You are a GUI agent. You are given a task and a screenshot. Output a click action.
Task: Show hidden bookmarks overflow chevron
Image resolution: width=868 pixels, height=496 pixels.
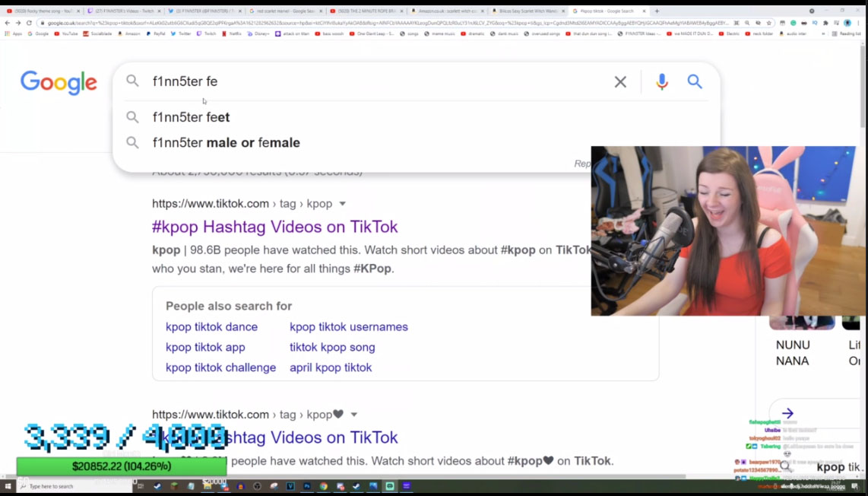[x=824, y=33]
